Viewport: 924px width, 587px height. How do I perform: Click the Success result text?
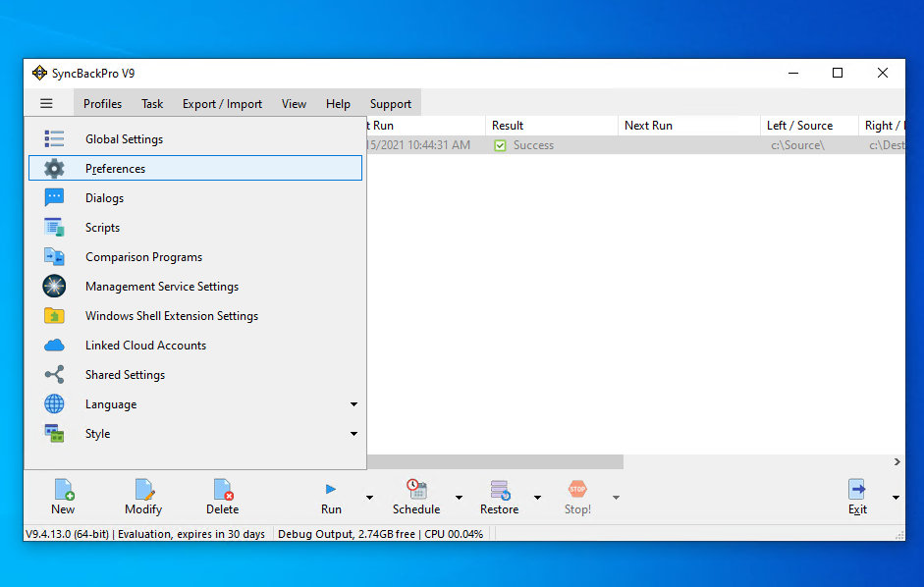point(533,145)
